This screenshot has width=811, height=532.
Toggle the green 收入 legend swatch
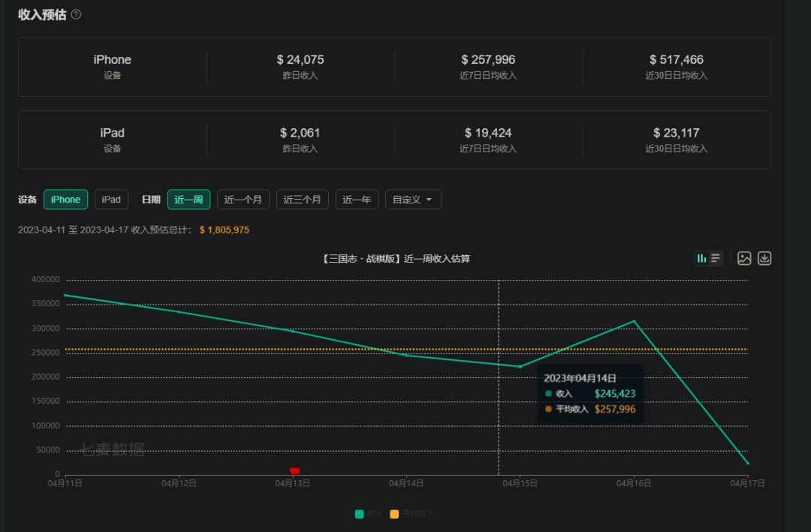[x=360, y=514]
